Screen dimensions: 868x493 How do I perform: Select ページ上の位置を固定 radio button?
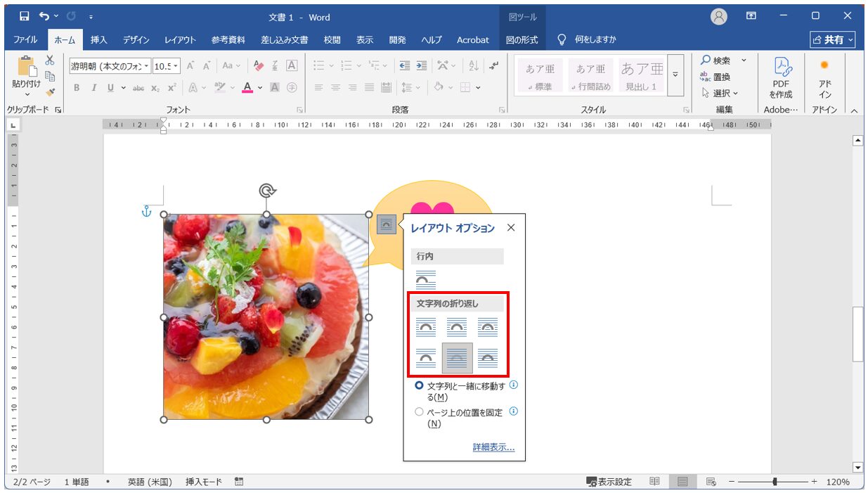[420, 412]
